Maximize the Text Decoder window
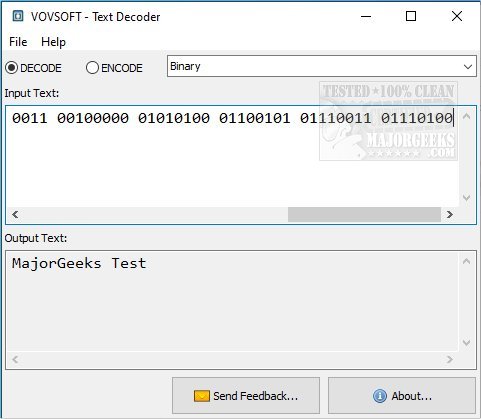 tap(411, 16)
